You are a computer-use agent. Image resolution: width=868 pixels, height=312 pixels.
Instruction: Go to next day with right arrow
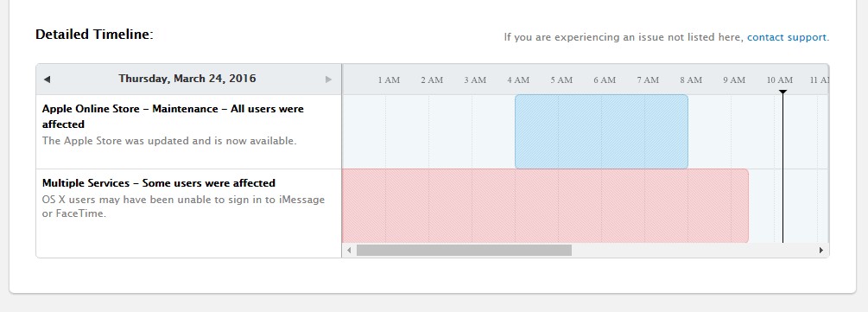point(328,80)
